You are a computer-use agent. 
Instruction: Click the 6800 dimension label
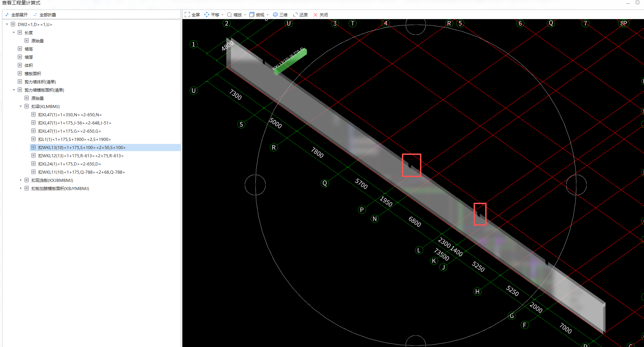pos(415,222)
